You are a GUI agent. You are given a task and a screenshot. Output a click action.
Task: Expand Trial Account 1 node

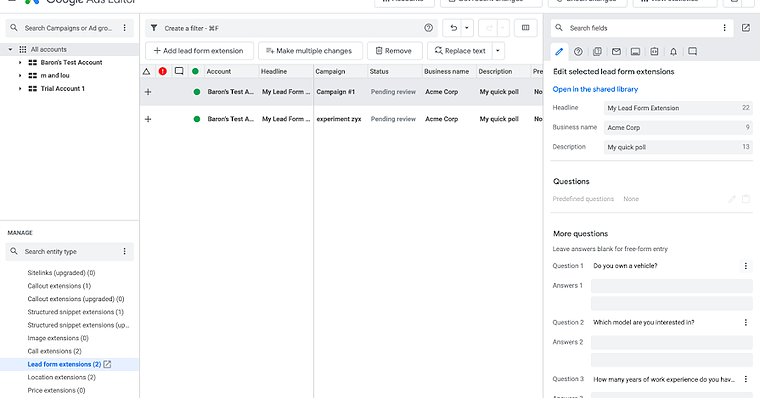(x=20, y=89)
